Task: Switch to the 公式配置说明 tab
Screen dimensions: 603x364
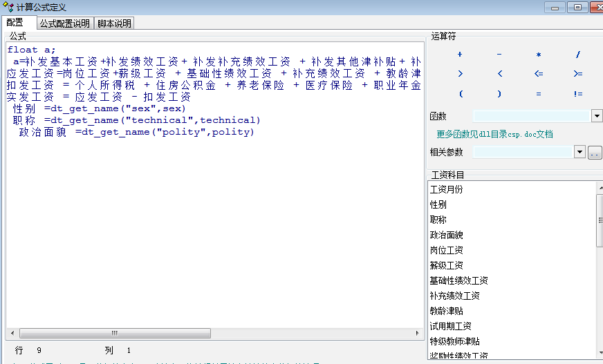Action: [64, 23]
